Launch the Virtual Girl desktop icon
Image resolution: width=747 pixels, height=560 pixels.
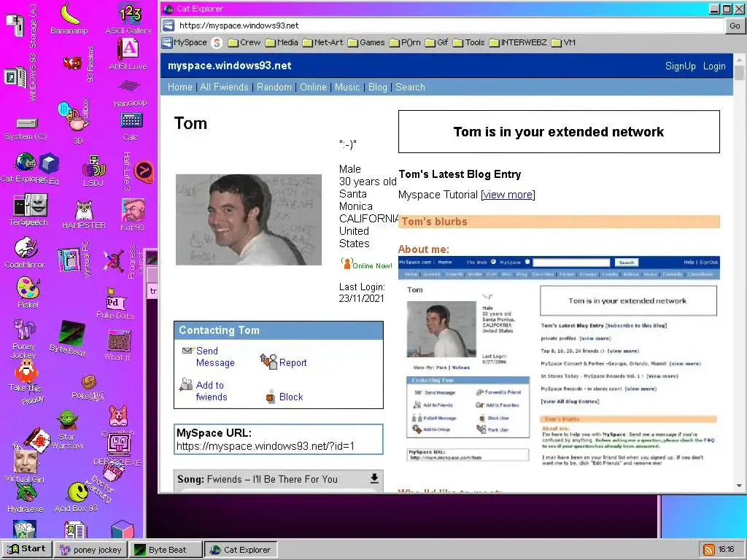click(x=25, y=466)
